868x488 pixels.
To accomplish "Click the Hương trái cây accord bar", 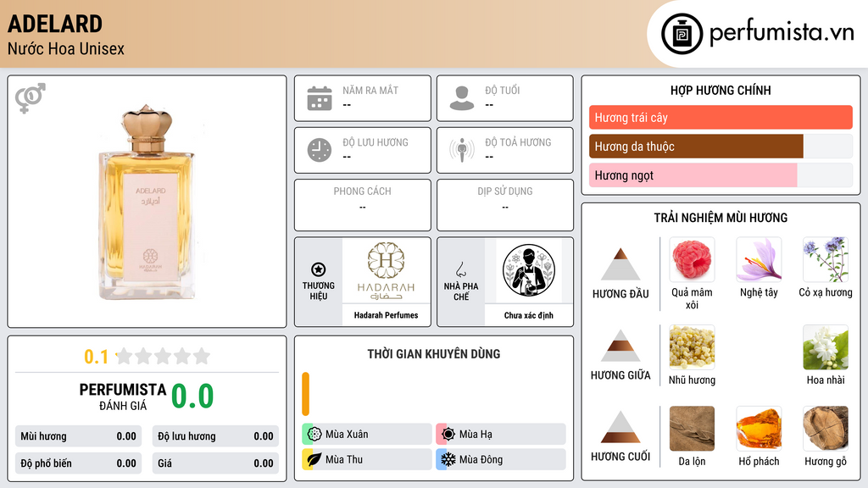I will (x=721, y=117).
